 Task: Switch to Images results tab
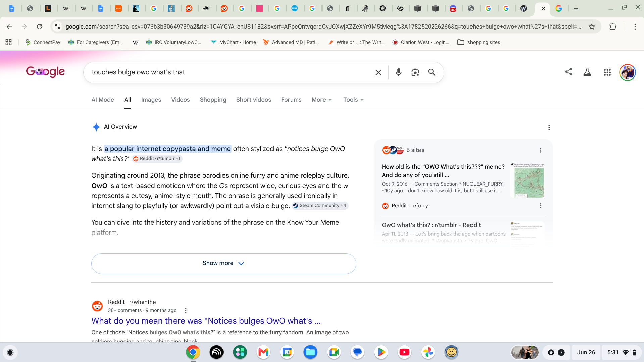[x=151, y=100]
